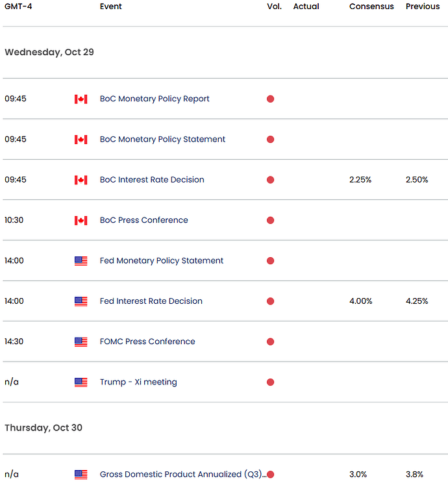Click the Wednesday, Oct 29 date heading
Screen dimensions: 448x485
49,52
